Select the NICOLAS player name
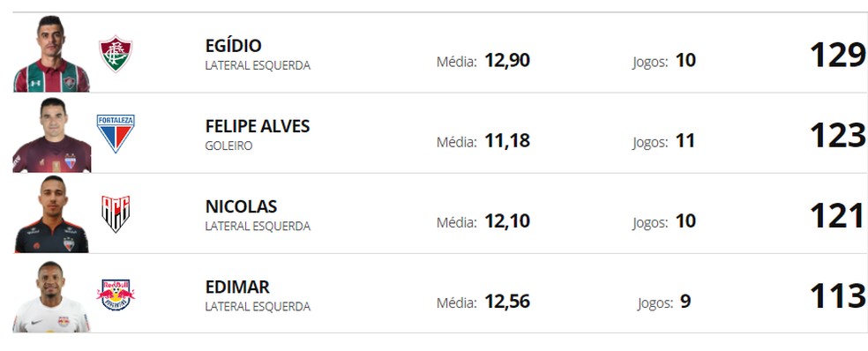Image resolution: width=868 pixels, height=351 pixels. (241, 206)
